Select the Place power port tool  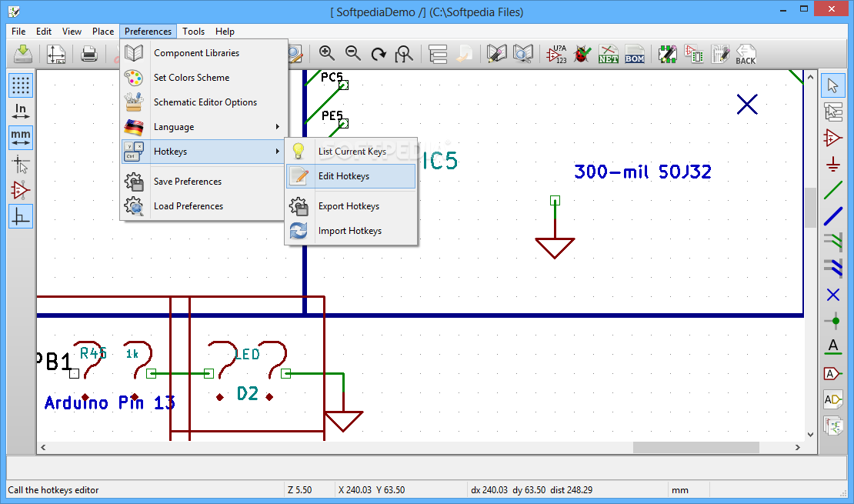click(x=832, y=164)
